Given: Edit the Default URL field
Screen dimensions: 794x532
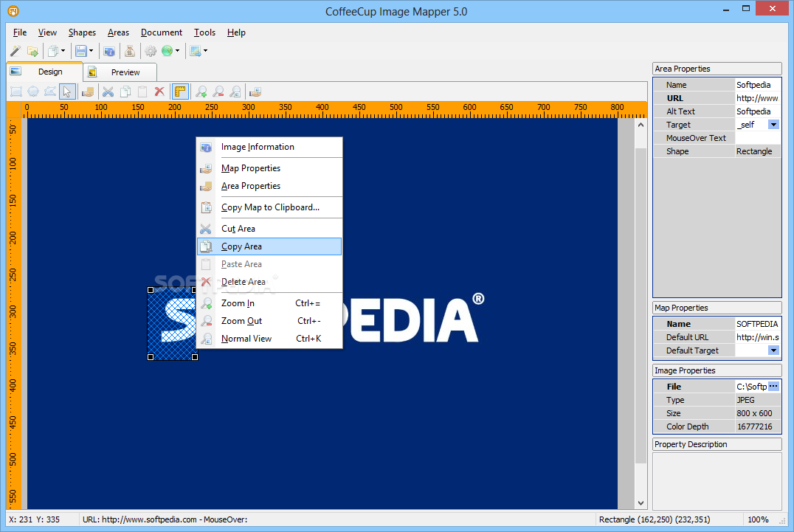Looking at the screenshot, I should pos(758,337).
